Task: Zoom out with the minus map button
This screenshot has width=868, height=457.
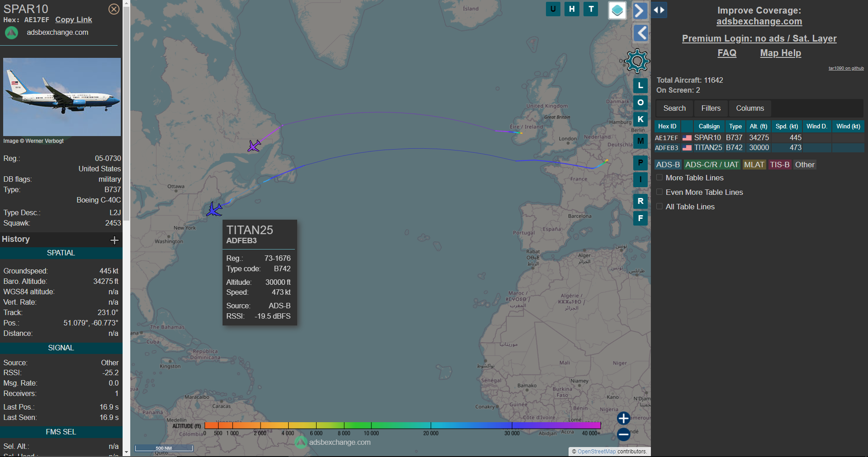Action: point(624,434)
